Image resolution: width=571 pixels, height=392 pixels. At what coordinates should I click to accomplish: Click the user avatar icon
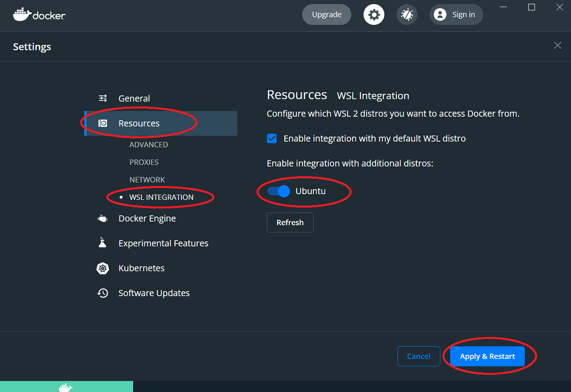pos(440,15)
